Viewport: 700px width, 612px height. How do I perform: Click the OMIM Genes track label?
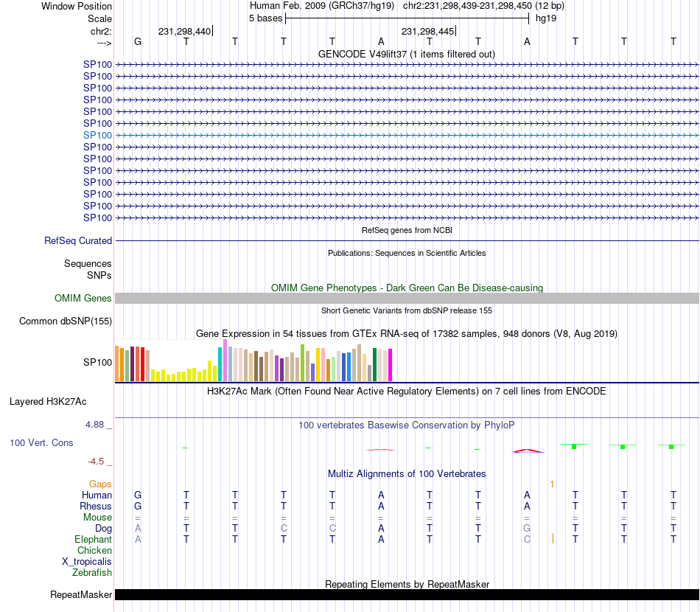click(83, 298)
